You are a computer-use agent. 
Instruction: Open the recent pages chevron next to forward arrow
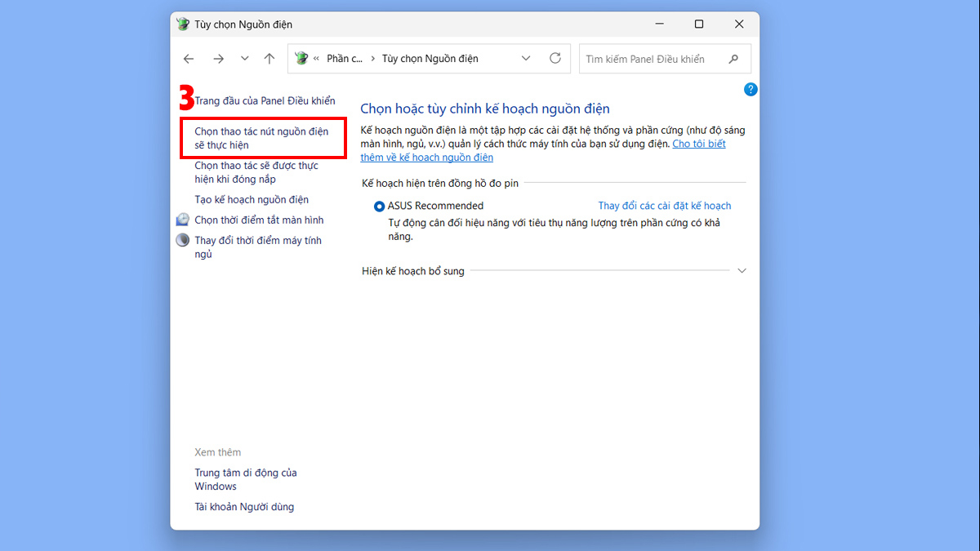pyautogui.click(x=243, y=58)
